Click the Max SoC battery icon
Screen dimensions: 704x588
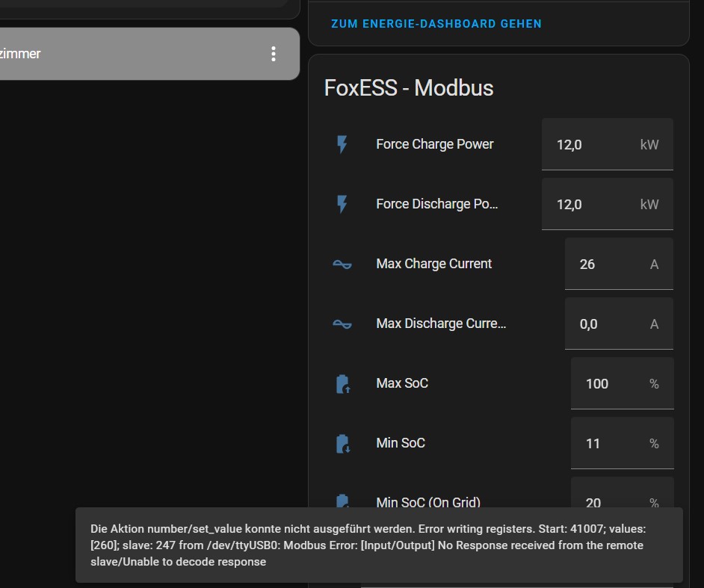343,384
